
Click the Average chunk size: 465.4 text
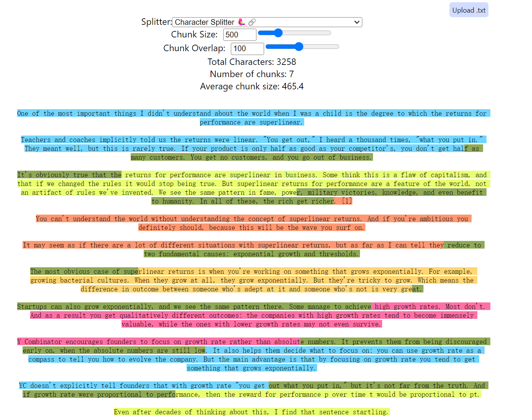coord(251,86)
